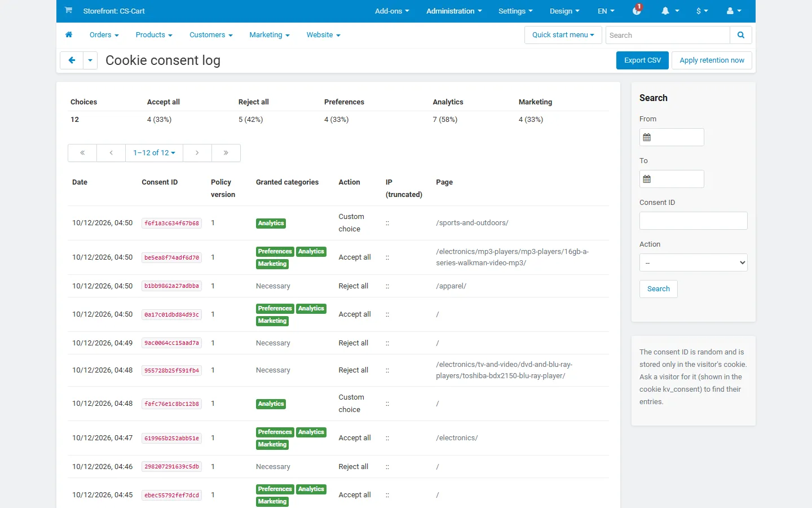The image size is (812, 508).
Task: Select consent ID b1bb9862a27adbba
Action: (x=171, y=286)
